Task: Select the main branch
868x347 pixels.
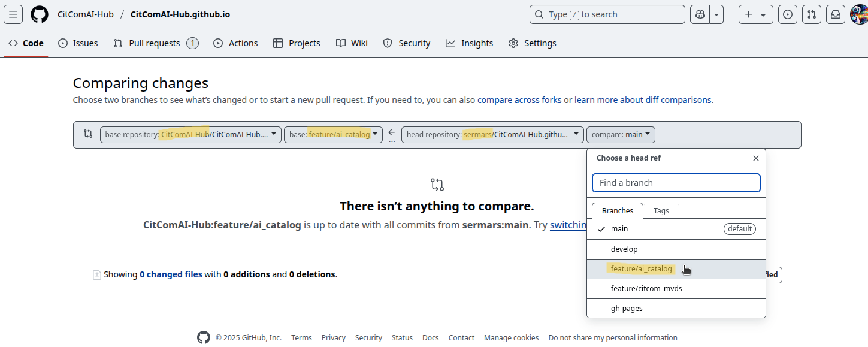Action: (x=676, y=229)
